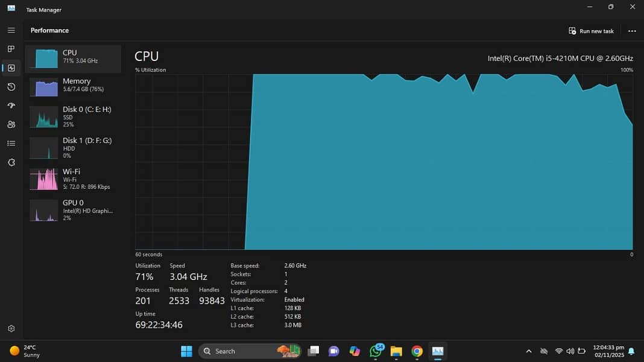The height and width of the screenshot is (362, 644).
Task: Click the Run new task button
Action: tap(591, 31)
